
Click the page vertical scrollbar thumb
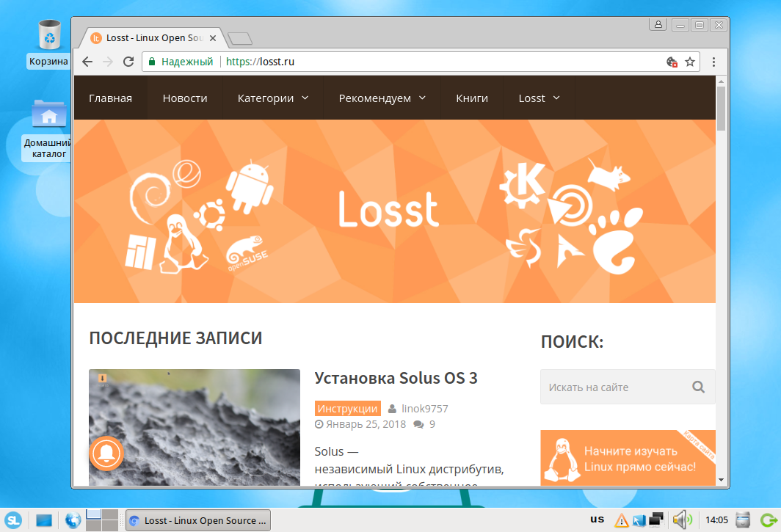click(721, 108)
